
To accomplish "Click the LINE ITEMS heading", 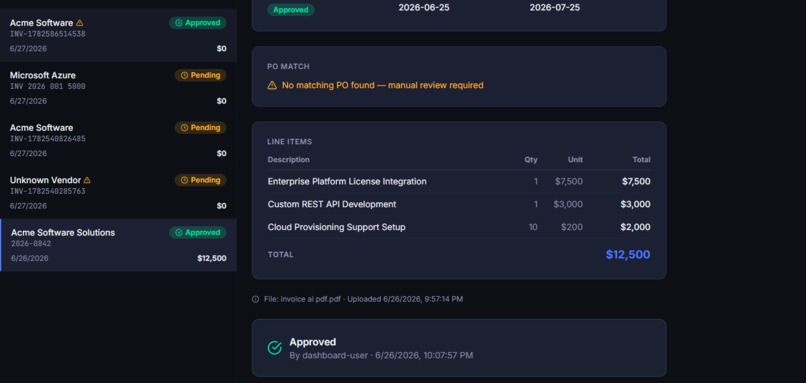I will (289, 142).
